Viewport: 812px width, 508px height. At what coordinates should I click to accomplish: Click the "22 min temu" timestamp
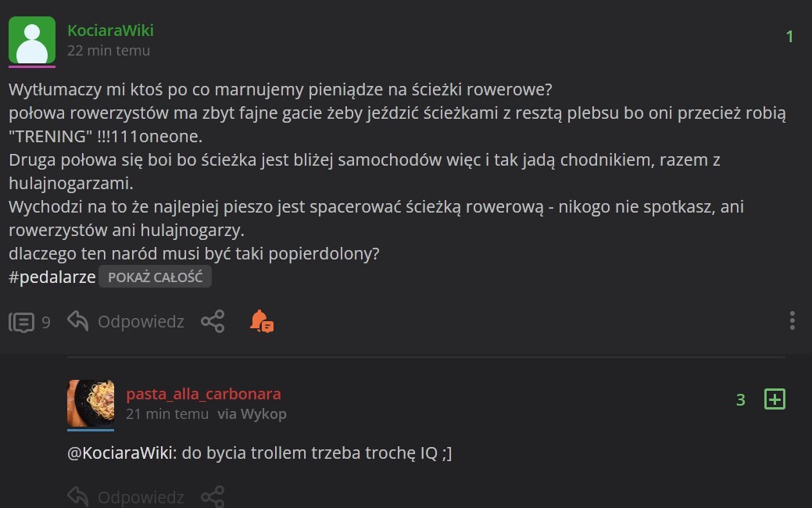pos(109,51)
